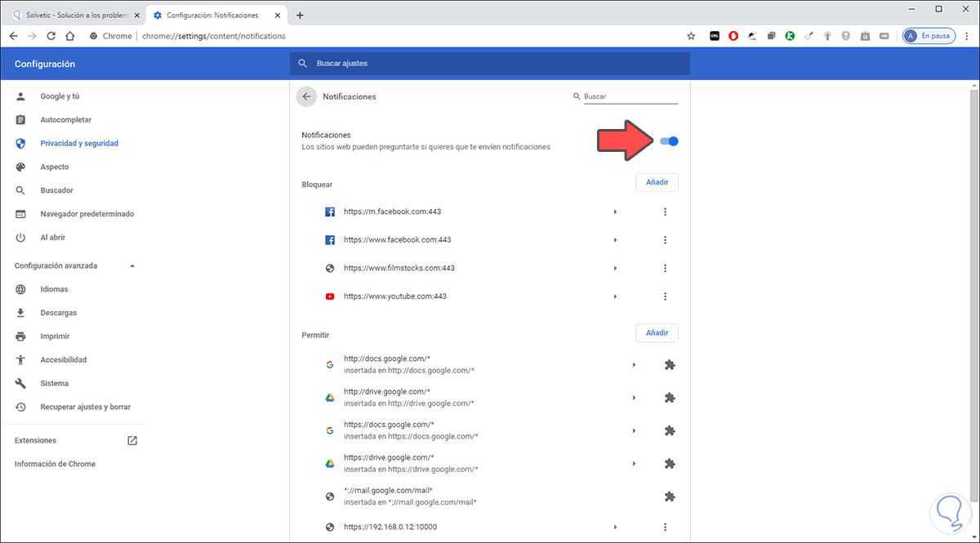Image resolution: width=980 pixels, height=543 pixels.
Task: Expand details for www.filmstocks.com:443
Action: [615, 269]
